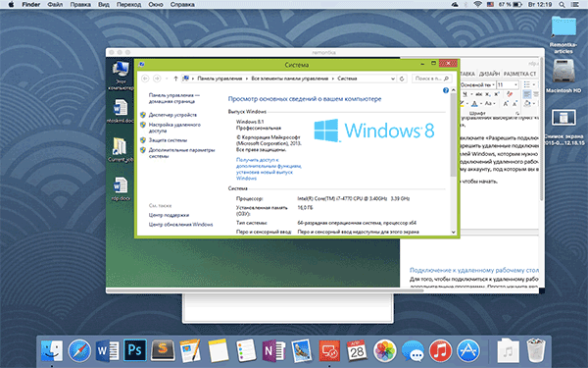Open Дополнительные параметры системы link
The width and height of the screenshot is (588, 368).
click(181, 153)
